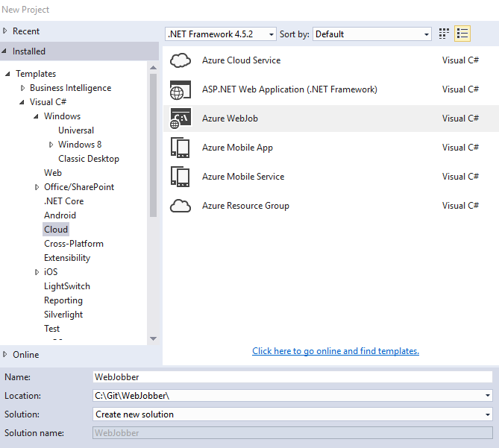
Task: Select the Test category
Action: click(x=51, y=329)
